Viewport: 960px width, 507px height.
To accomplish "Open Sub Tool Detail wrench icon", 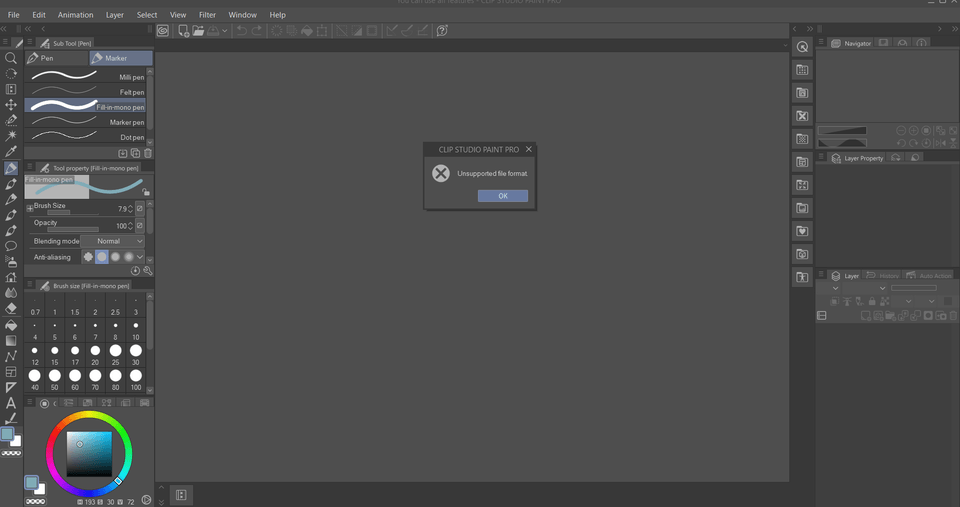I will coord(148,270).
